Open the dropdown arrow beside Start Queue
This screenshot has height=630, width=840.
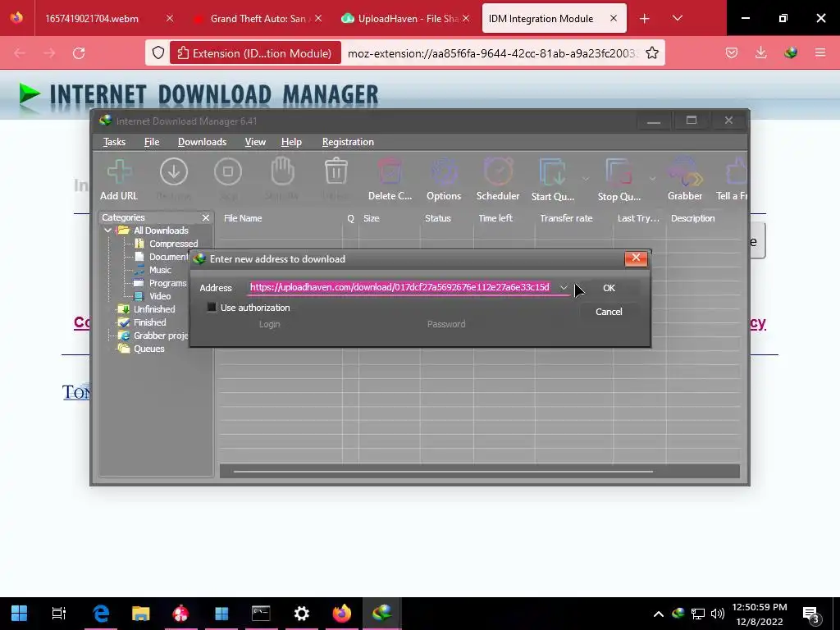(586, 178)
